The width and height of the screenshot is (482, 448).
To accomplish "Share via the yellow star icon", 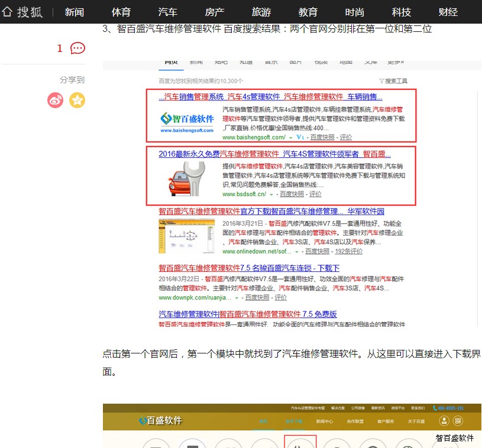I will coord(77,100).
